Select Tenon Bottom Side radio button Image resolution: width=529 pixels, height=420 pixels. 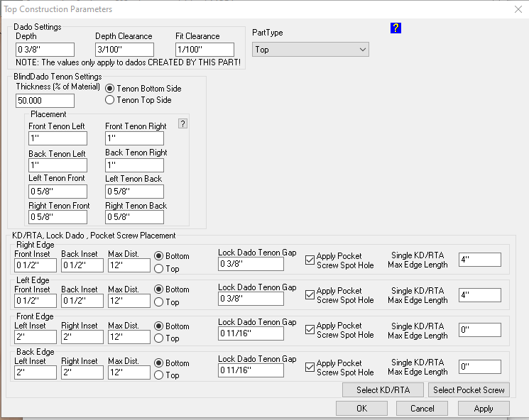pos(110,89)
